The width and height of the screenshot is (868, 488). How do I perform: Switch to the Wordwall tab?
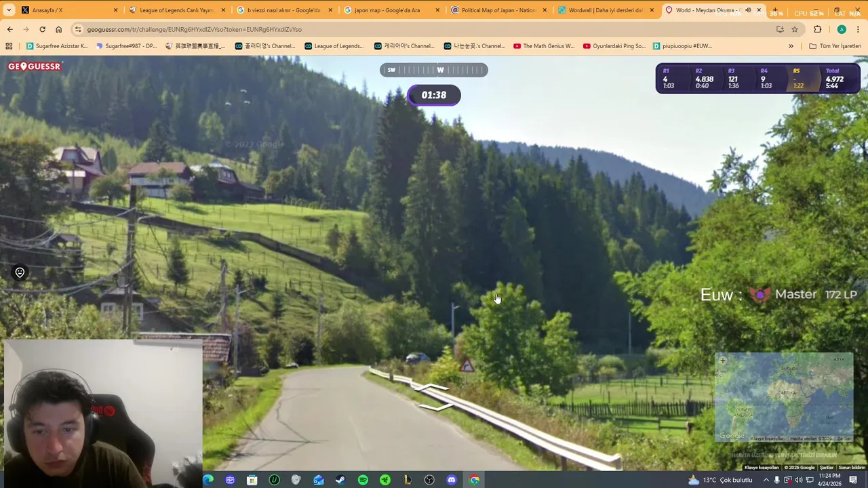click(606, 10)
